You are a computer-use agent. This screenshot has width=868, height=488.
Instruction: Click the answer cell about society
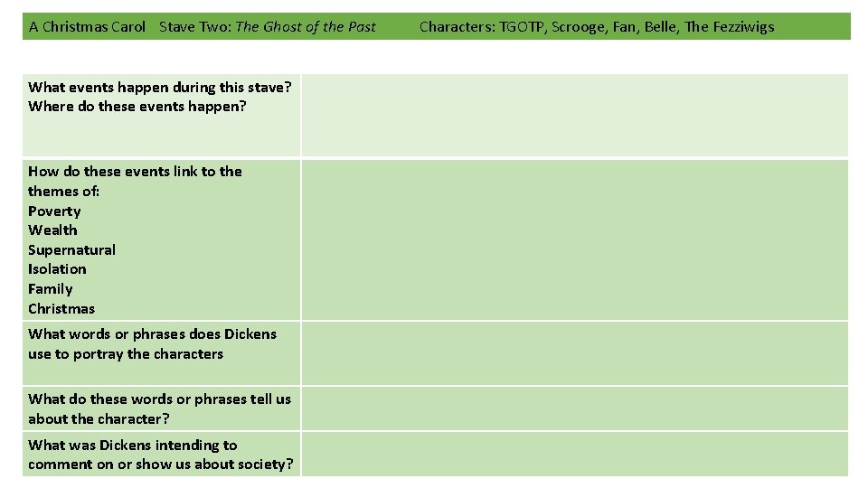[575, 455]
